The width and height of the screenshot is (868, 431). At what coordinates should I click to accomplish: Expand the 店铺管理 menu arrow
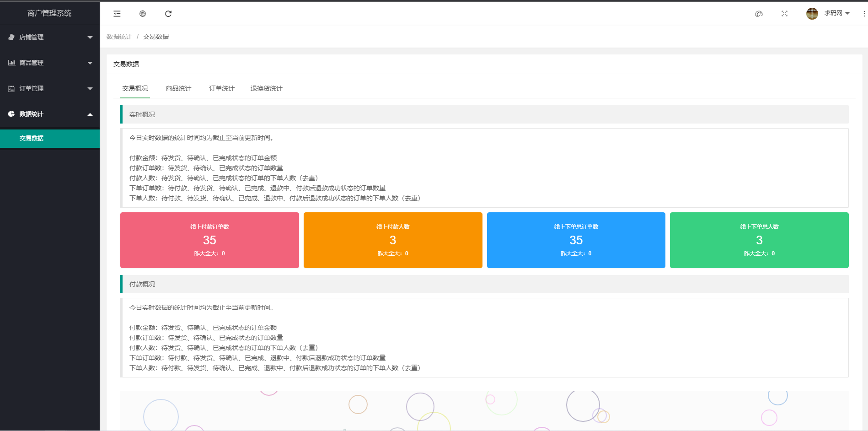click(x=90, y=37)
